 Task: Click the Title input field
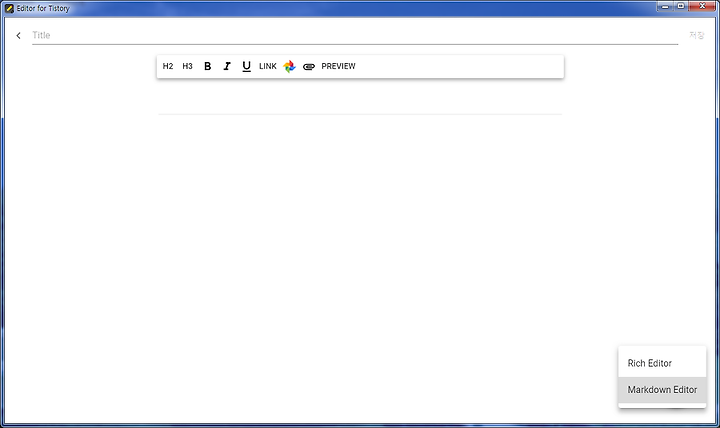pyautogui.click(x=355, y=35)
